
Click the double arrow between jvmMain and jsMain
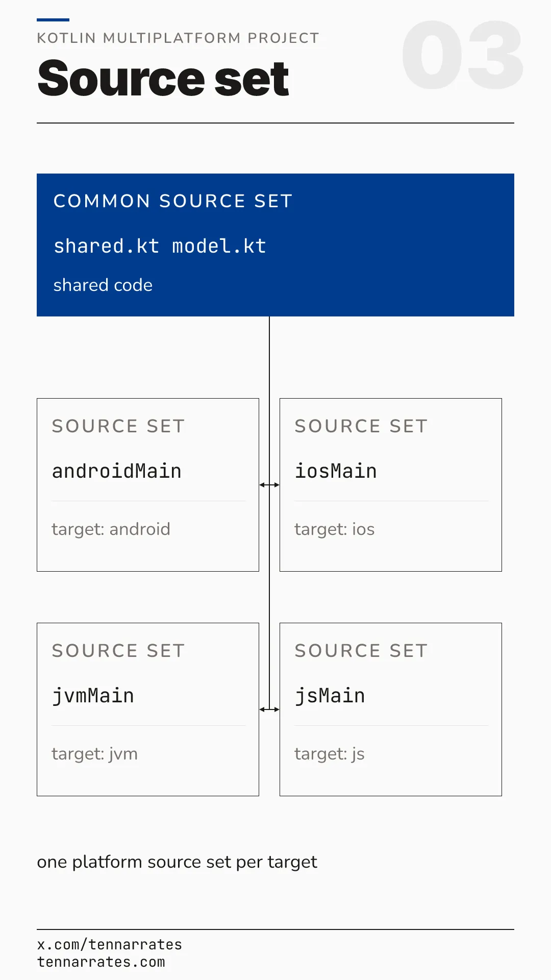point(269,709)
